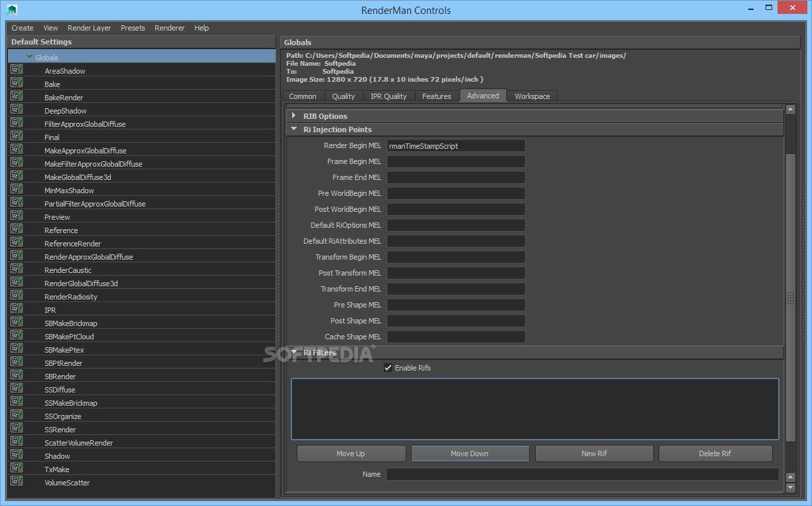Screen dimensions: 812x506
Task: Open the Create menu
Action: click(23, 28)
